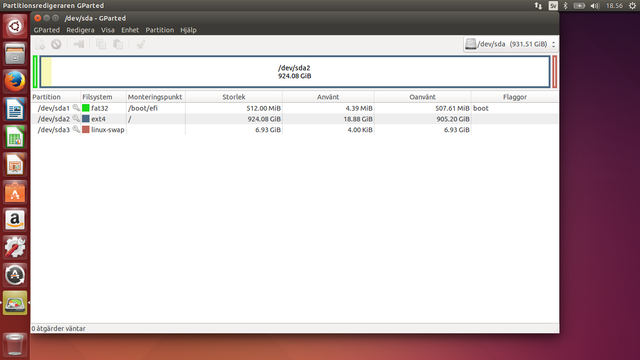Click the key icon next to /dev/sda2
This screenshot has height=360, width=640.
point(76,118)
